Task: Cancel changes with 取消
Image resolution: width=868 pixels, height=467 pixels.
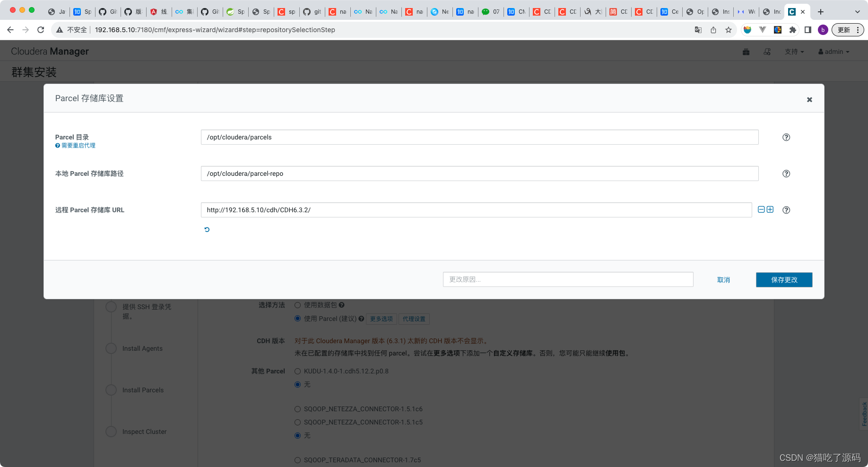Action: pyautogui.click(x=723, y=280)
